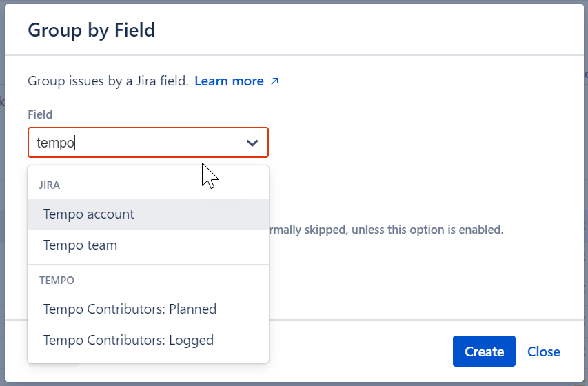
Task: Click the 'unless this option is enabled' text
Action: click(x=427, y=230)
